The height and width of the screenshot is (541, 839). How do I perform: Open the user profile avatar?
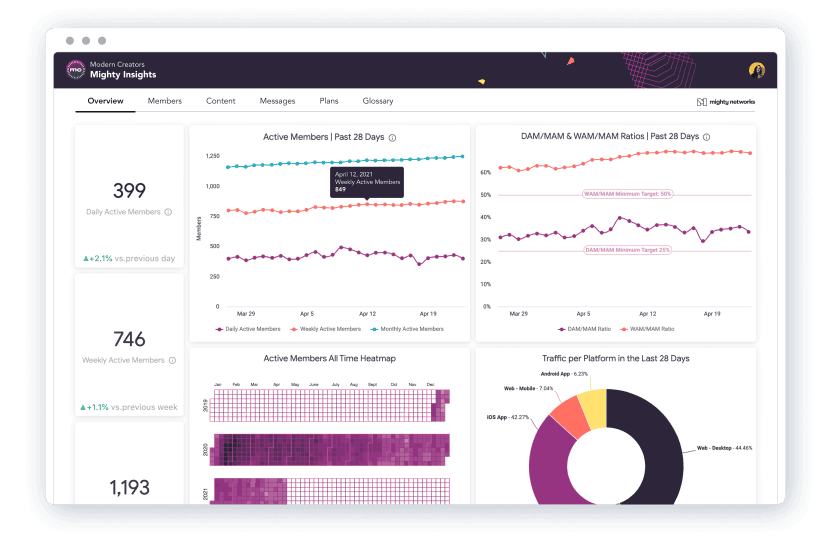coord(757,70)
